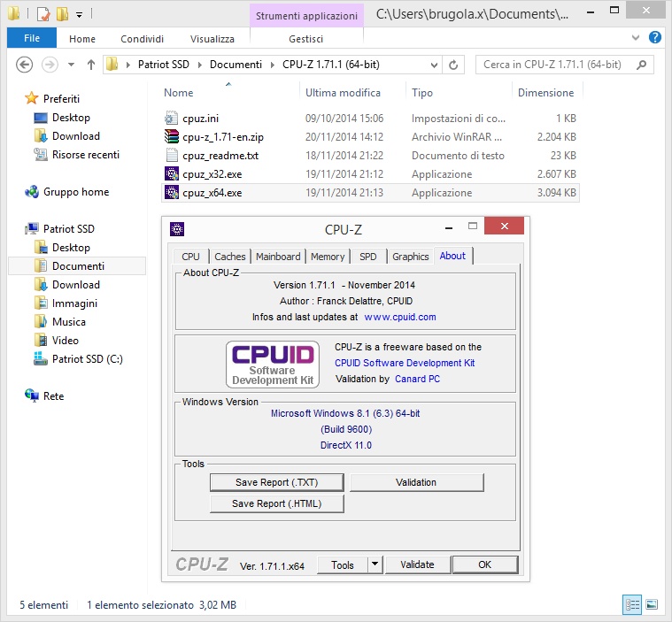Click the New folder icon in the quick access toolbar
Viewport: 672px width, 622px height.
pyautogui.click(x=62, y=14)
